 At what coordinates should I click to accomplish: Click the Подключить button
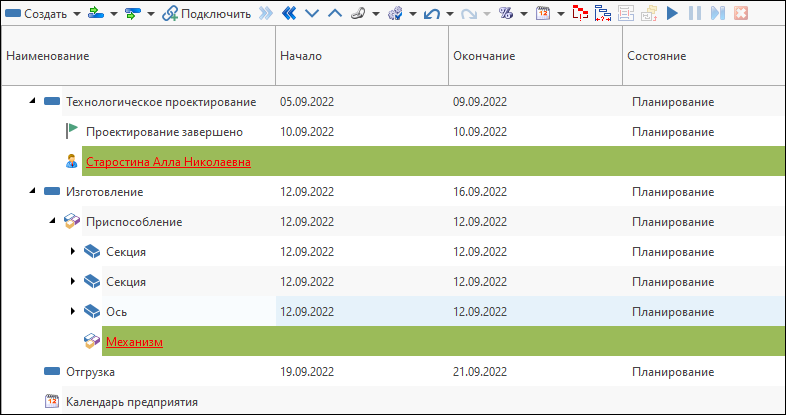206,14
